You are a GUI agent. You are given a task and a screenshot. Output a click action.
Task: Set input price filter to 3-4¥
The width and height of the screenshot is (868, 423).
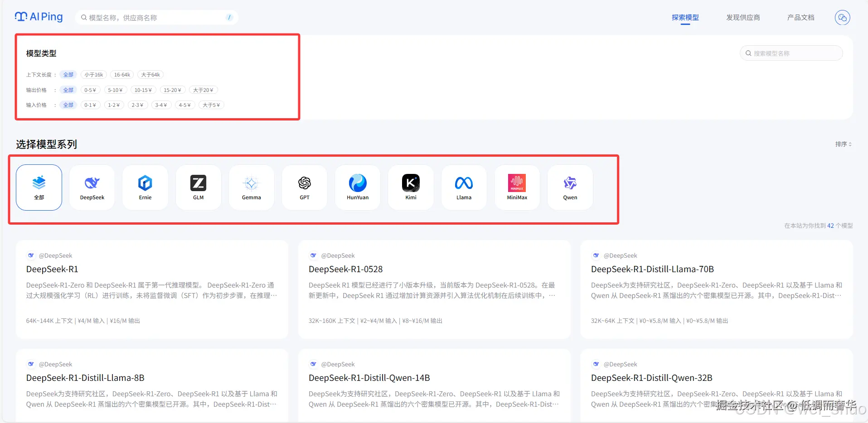[x=161, y=105]
